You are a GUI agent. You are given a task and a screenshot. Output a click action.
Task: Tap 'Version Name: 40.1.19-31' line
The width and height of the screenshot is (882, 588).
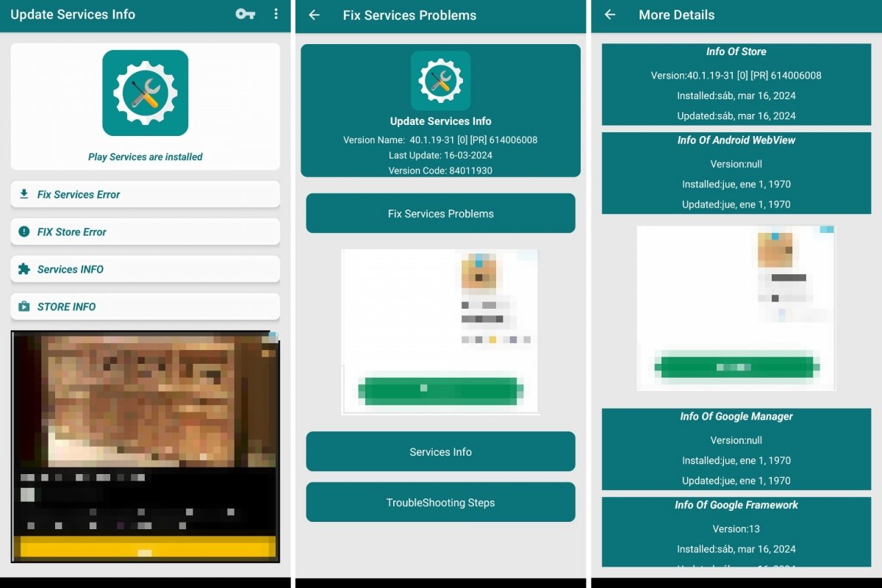441,140
